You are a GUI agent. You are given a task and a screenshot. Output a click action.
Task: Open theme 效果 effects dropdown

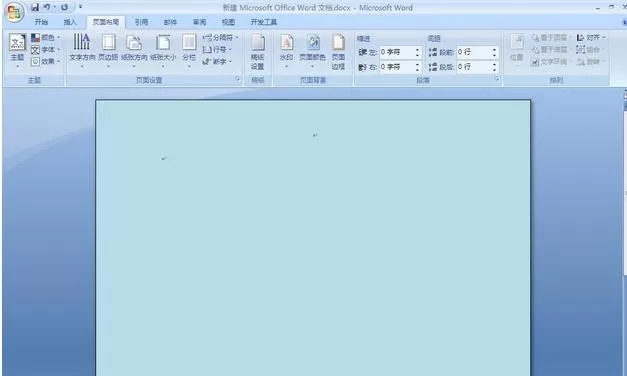coord(46,62)
